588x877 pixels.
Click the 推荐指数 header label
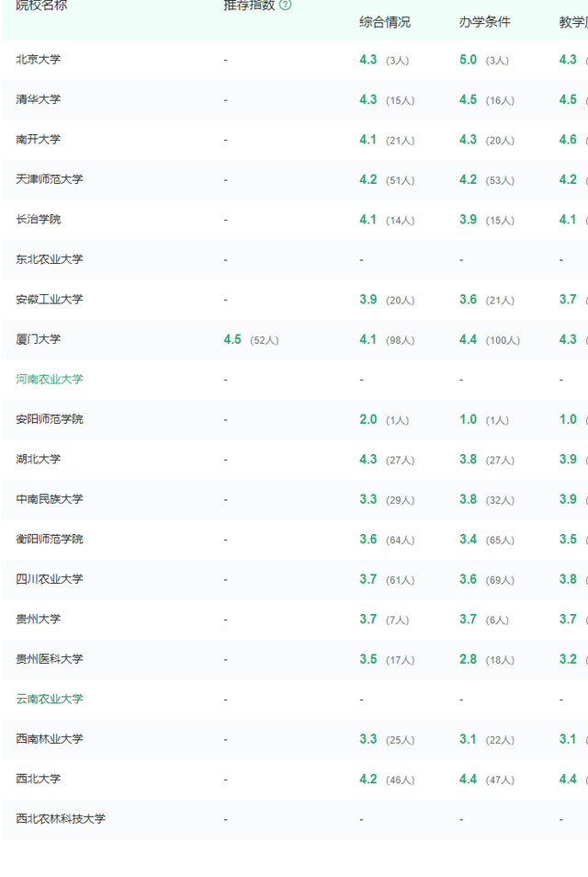pyautogui.click(x=249, y=6)
